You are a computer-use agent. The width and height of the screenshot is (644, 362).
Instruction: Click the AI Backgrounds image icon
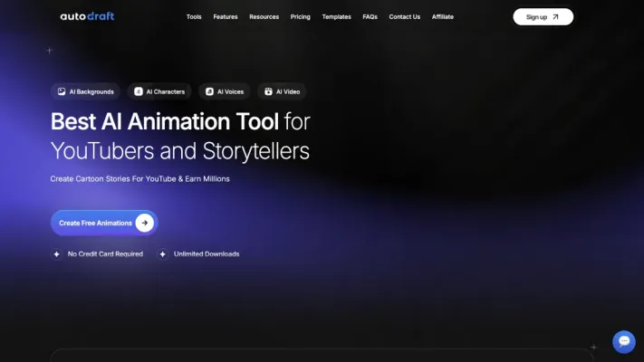point(62,91)
